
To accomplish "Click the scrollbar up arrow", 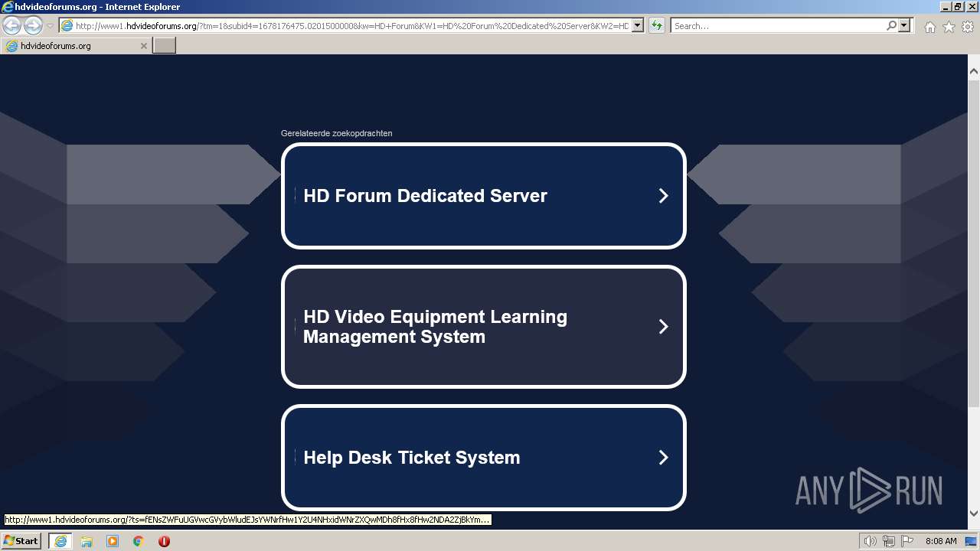I will [x=974, y=71].
